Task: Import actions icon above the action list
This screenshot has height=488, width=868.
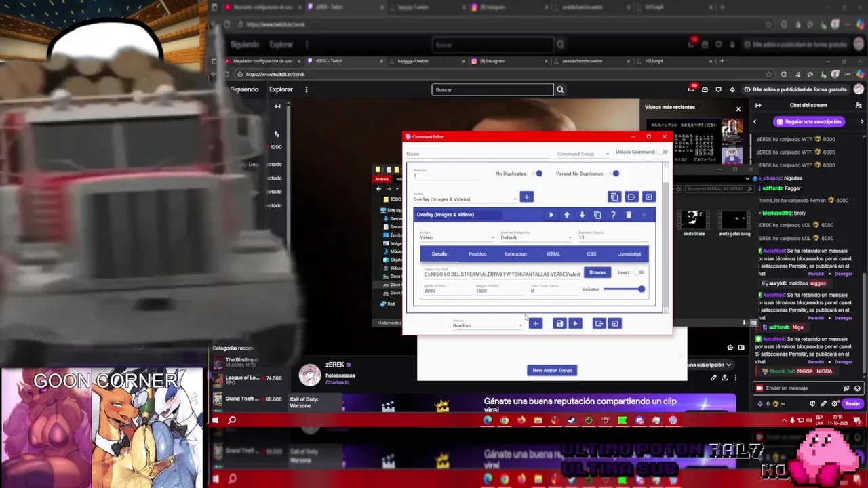Action: coord(648,197)
